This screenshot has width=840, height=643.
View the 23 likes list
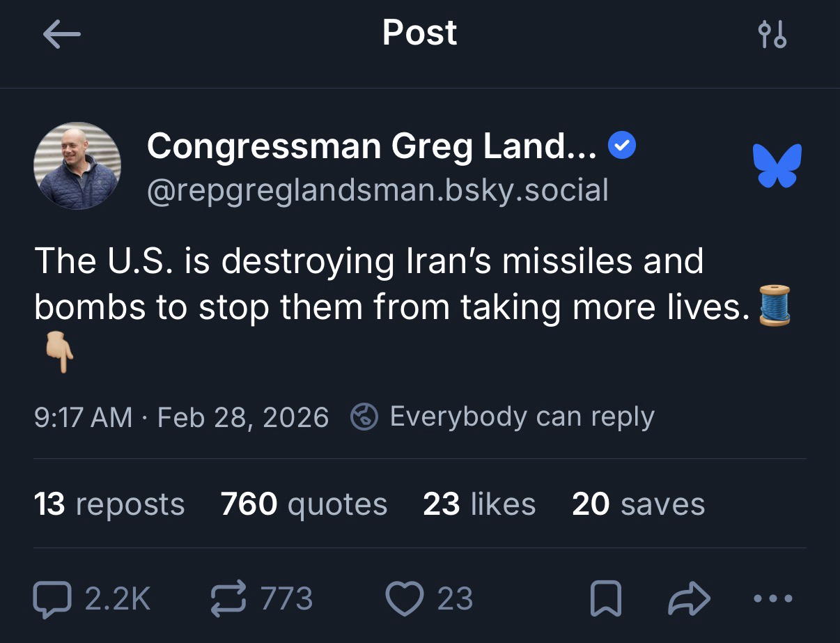coord(479,504)
